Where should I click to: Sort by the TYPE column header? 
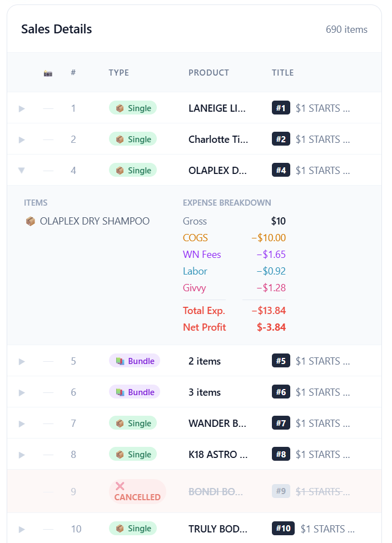[118, 73]
